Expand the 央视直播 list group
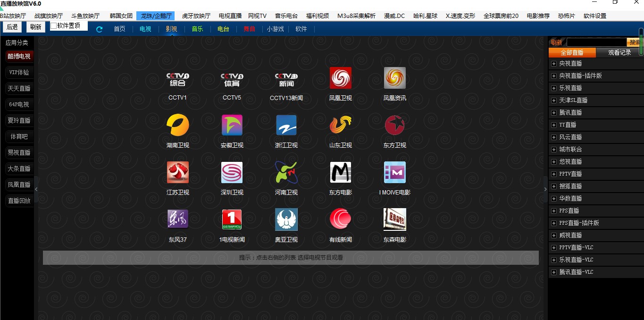Viewport: 644px width, 320px height. pos(554,64)
